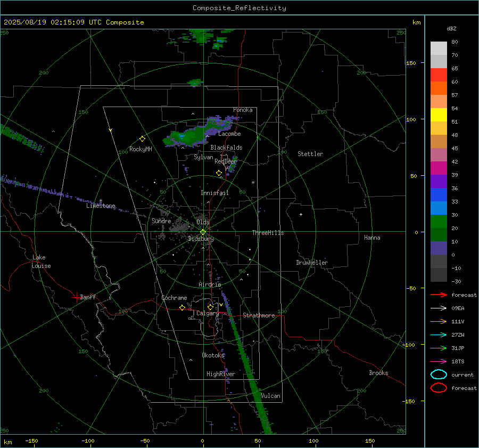Click the 'Okotoks' town label
The height and width of the screenshot is (448, 479).
pos(213,355)
